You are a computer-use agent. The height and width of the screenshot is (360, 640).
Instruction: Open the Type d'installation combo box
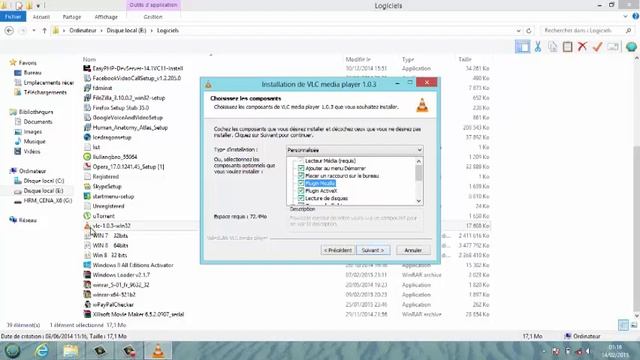tap(354, 150)
